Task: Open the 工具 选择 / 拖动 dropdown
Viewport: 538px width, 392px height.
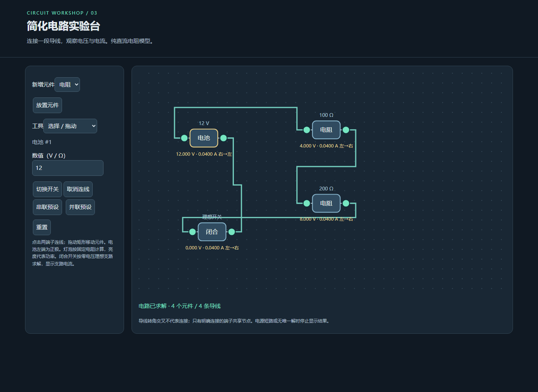Action: tap(70, 126)
